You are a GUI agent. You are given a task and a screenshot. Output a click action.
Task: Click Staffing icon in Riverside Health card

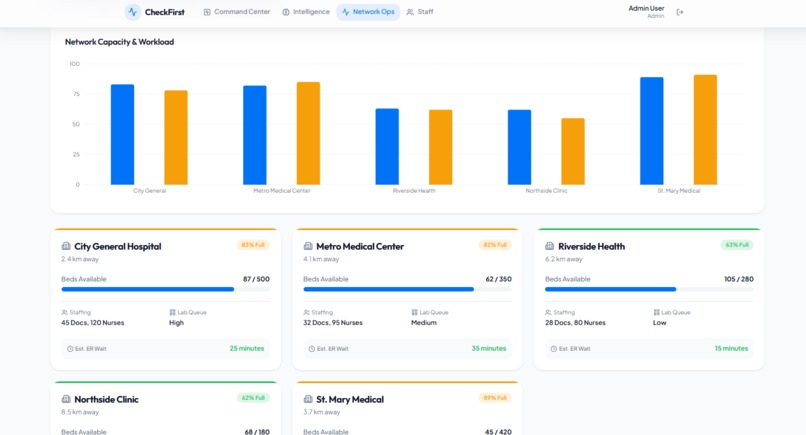(x=548, y=313)
